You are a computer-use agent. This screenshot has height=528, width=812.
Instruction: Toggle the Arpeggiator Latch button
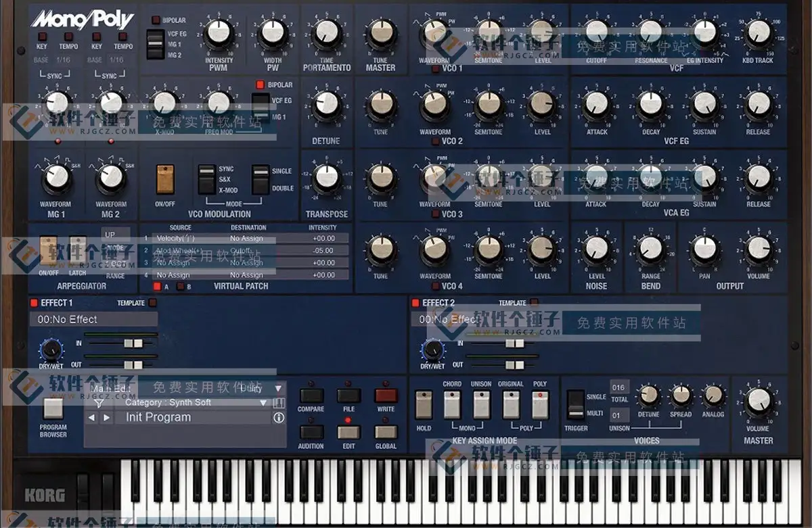77,251
